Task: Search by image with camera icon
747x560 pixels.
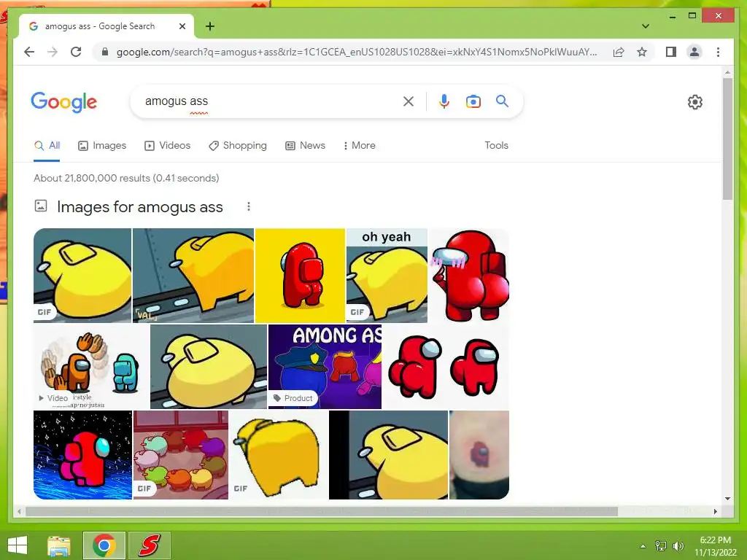Action: click(x=473, y=101)
